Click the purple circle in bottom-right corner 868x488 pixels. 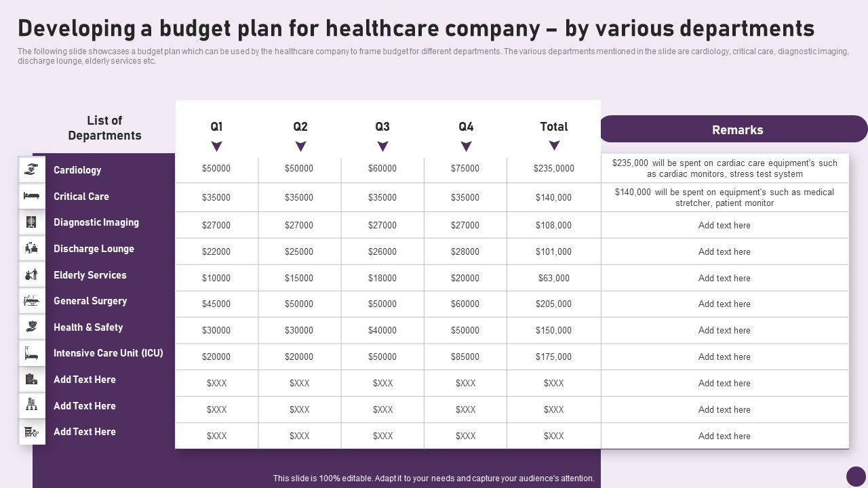(856, 476)
